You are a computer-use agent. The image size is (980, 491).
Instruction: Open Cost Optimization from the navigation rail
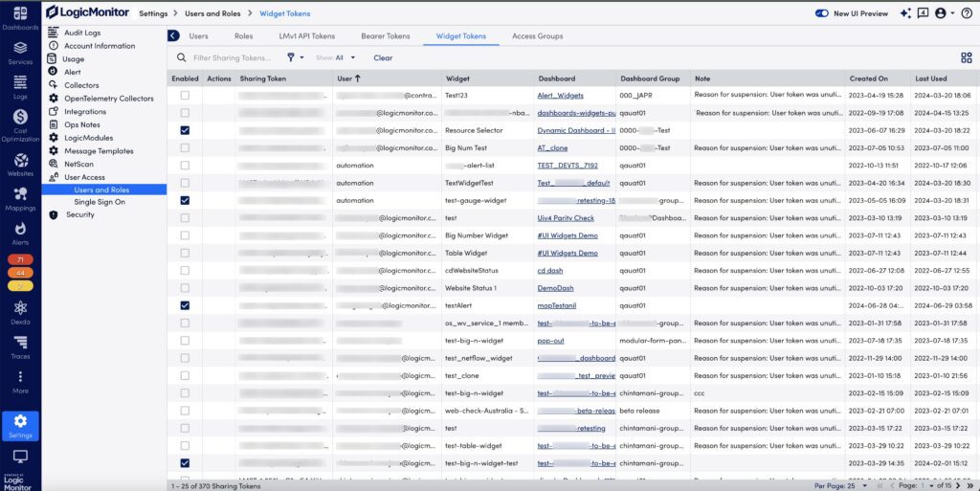tap(20, 125)
